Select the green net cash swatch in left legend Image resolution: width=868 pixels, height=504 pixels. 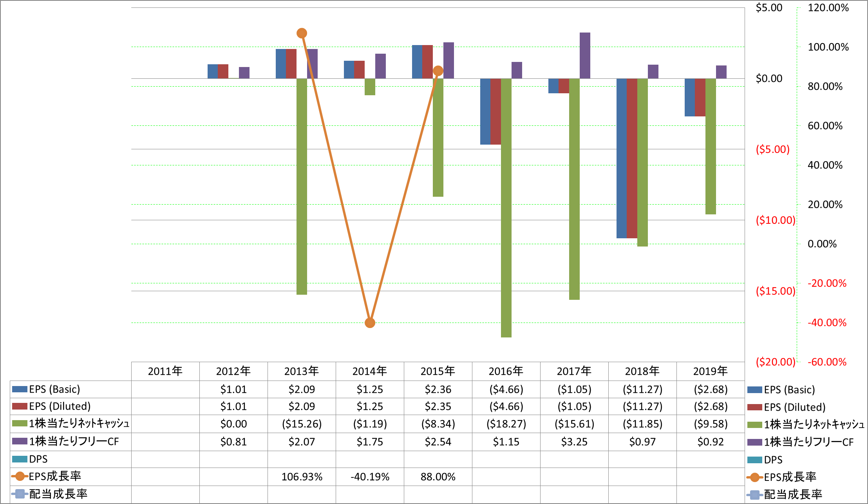20,423
